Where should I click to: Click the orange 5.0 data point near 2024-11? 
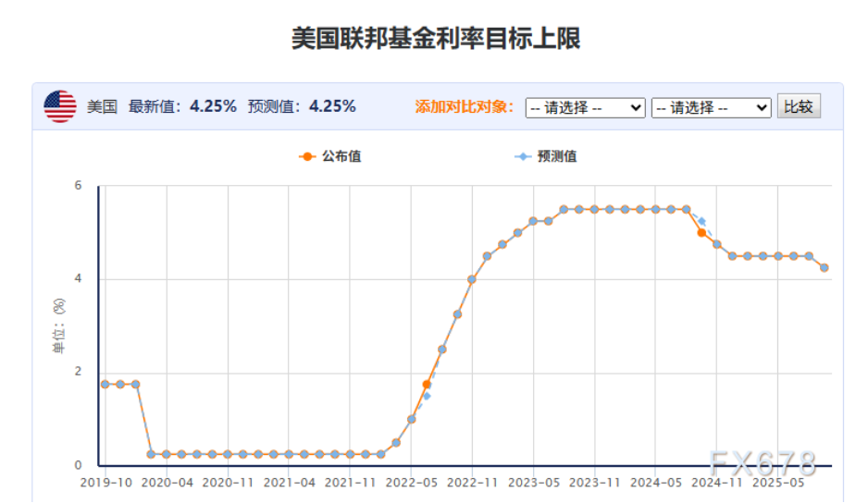pos(701,233)
